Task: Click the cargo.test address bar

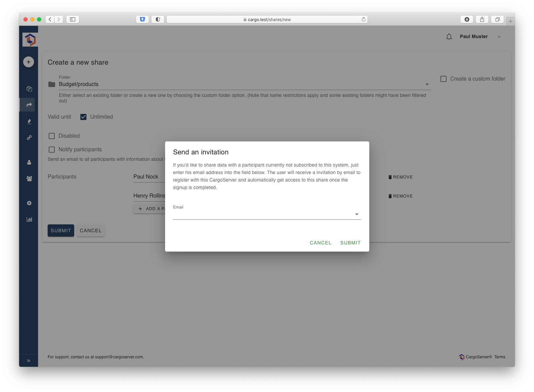Action: pyautogui.click(x=267, y=19)
